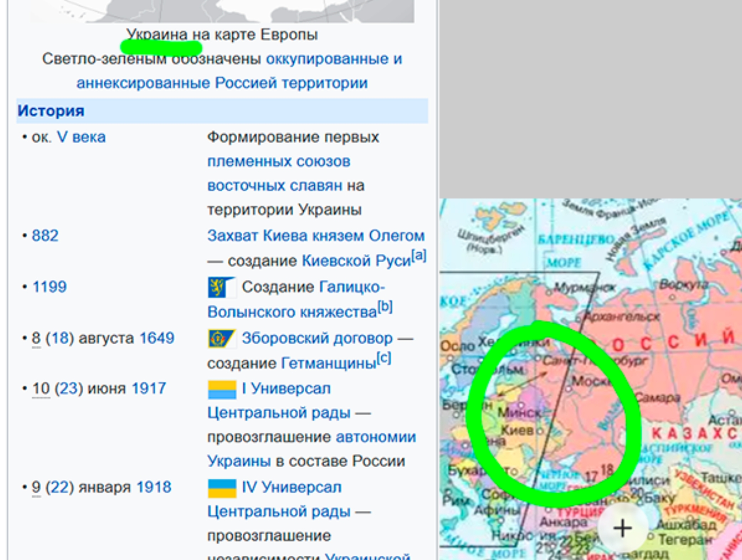Open footnote [a] after Киевской Руси
742x560 pixels.
[x=418, y=255]
